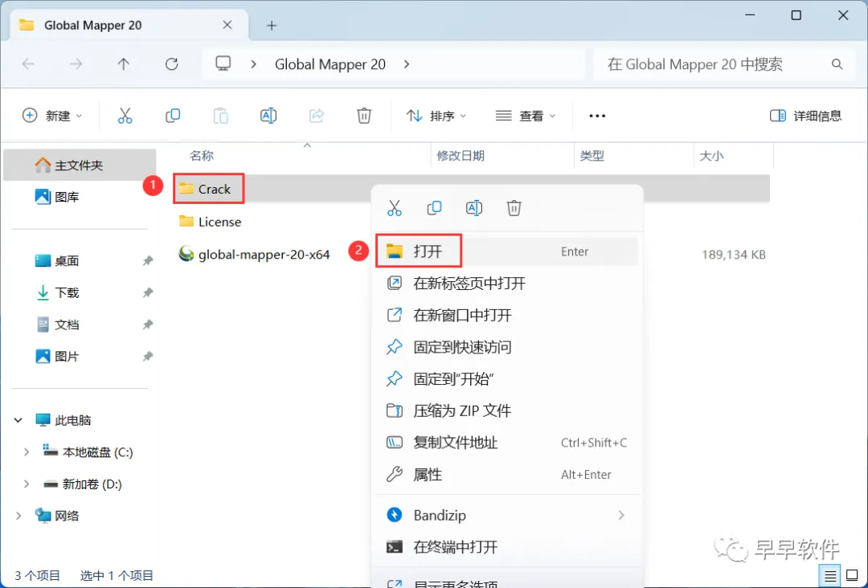
Task: Go back with the left arrow
Action: (x=28, y=64)
